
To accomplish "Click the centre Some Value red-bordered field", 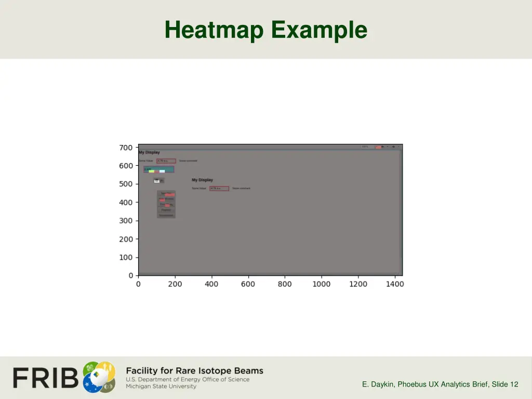I will pyautogui.click(x=219, y=188).
